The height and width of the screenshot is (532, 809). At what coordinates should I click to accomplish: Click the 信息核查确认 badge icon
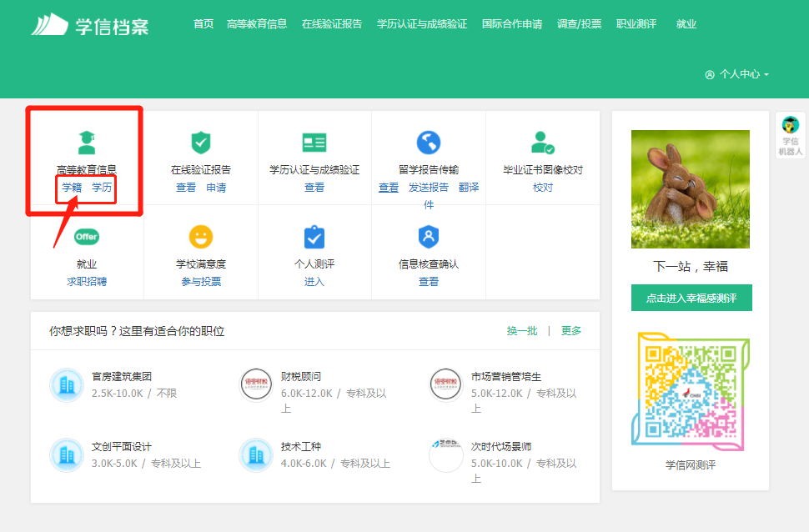[x=428, y=237]
